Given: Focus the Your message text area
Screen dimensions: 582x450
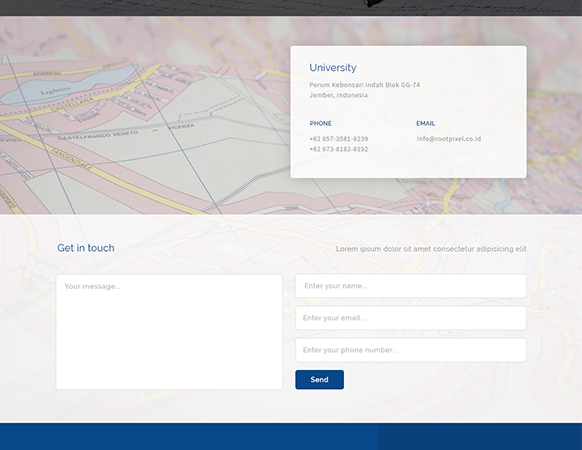Looking at the screenshot, I should tap(169, 332).
